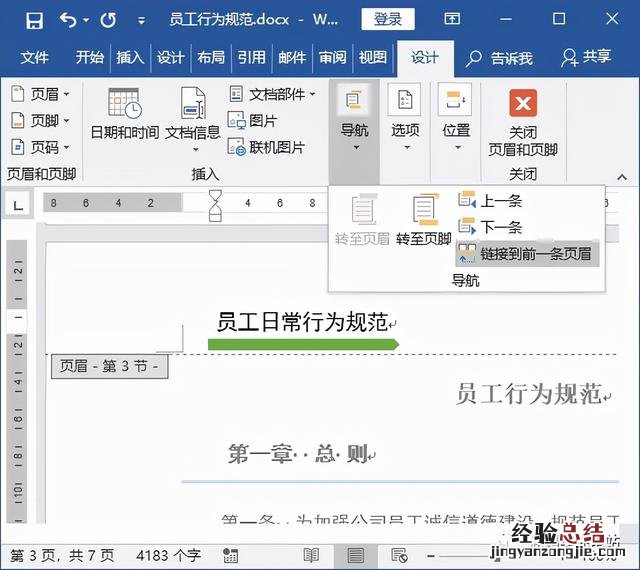640x570 pixels.
Task: Open the Options dropdown in ribbon
Action: click(405, 130)
